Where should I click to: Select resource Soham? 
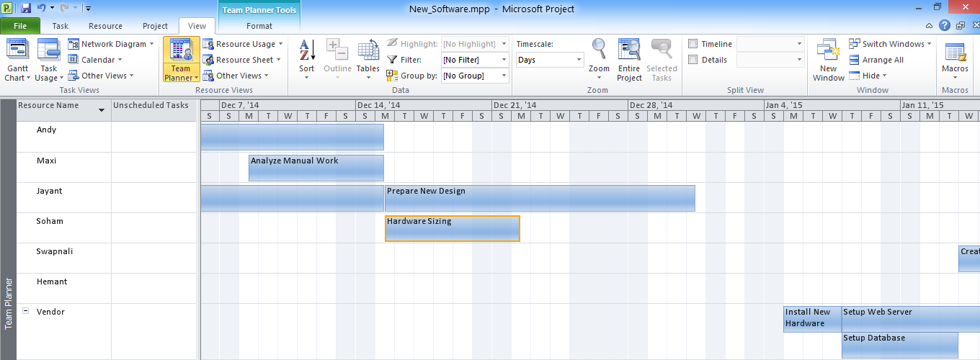coord(50,221)
